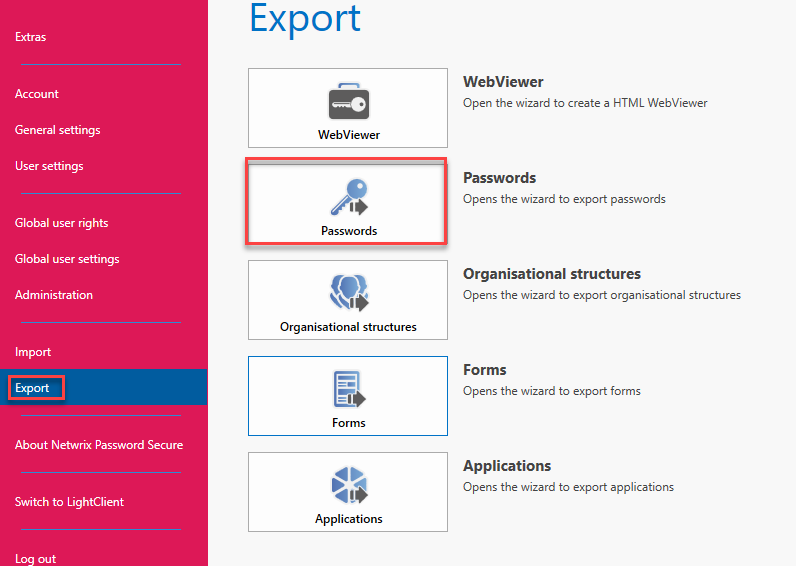Click Log out in the sidebar
The image size is (796, 566).
click(35, 559)
